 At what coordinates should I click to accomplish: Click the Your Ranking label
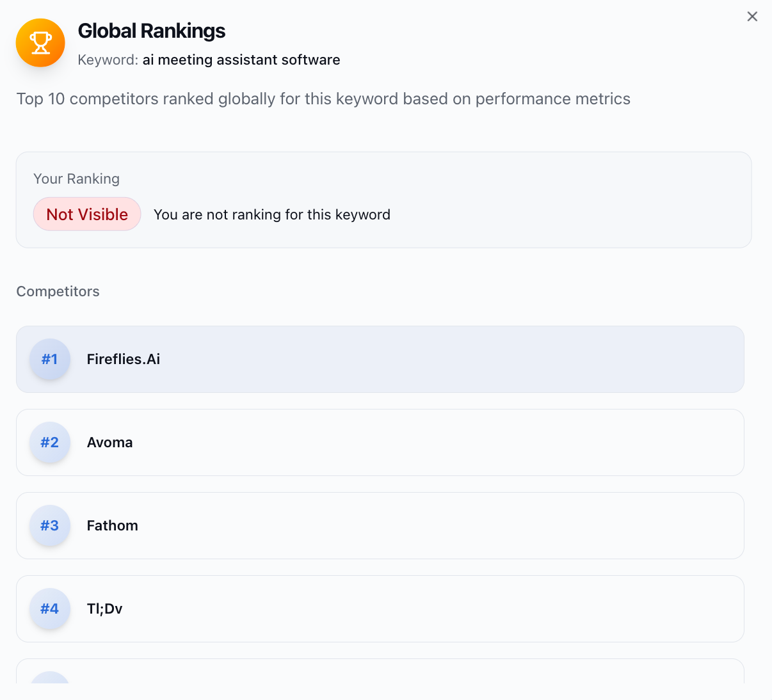[77, 179]
